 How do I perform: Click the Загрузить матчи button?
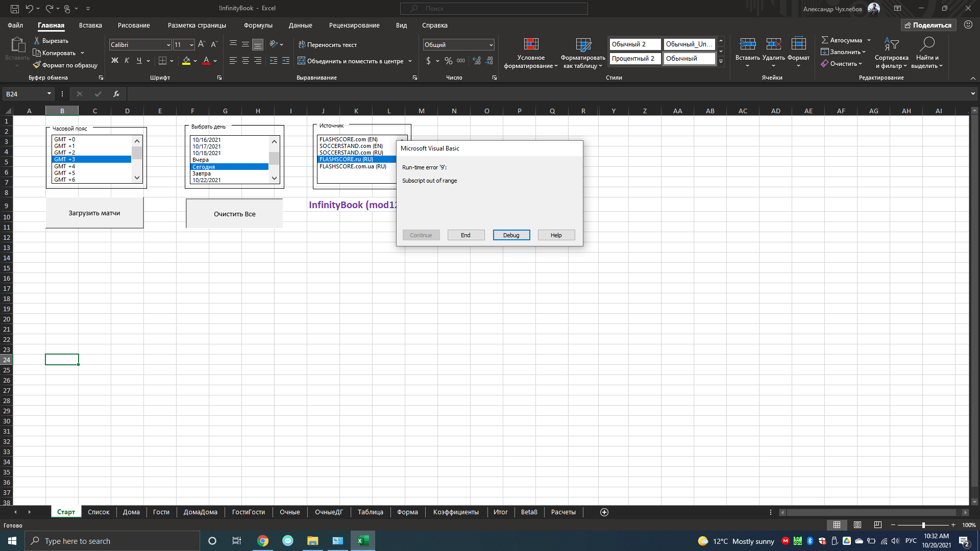point(94,213)
